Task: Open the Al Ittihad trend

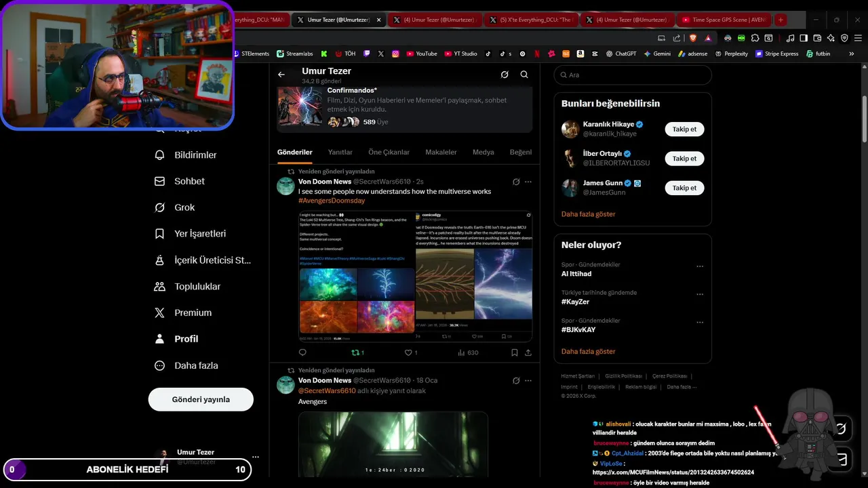Action: 576,274
